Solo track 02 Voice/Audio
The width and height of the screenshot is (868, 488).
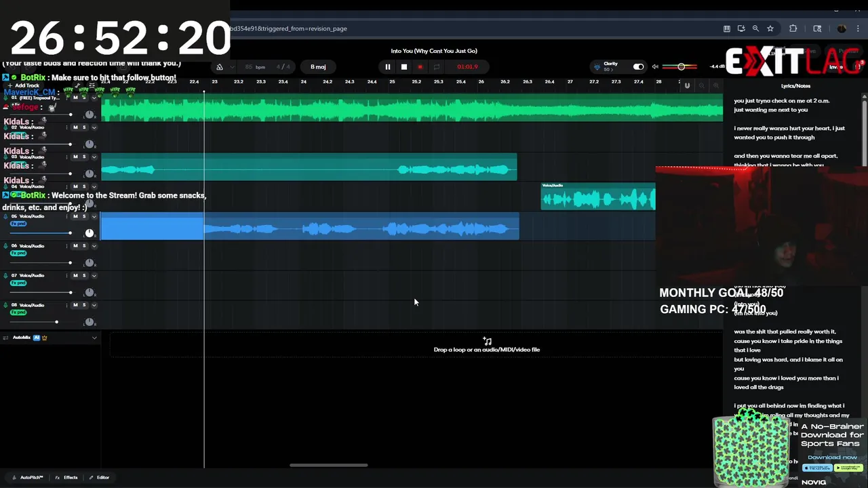pyautogui.click(x=84, y=127)
